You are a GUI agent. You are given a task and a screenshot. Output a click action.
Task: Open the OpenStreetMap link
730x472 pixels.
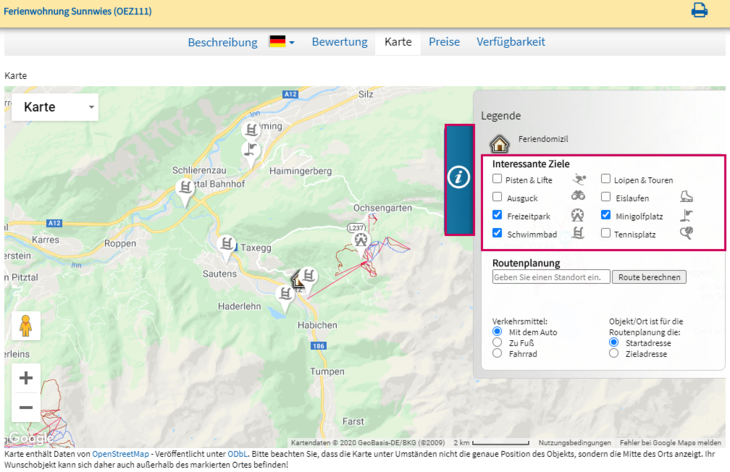(120, 454)
